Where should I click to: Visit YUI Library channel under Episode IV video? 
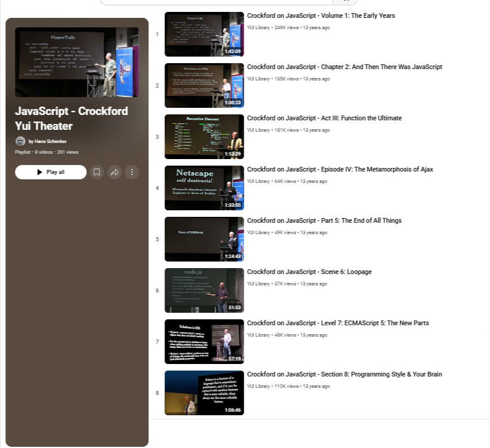(258, 181)
